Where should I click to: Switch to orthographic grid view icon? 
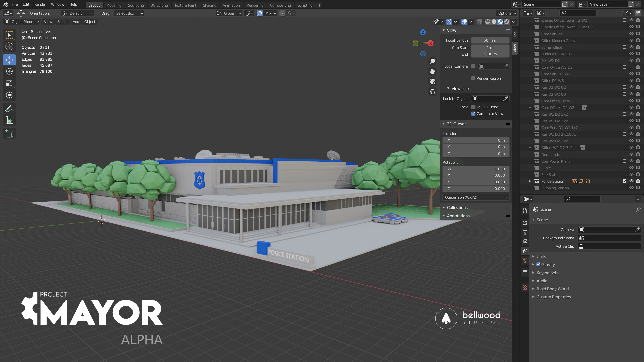coord(432,92)
